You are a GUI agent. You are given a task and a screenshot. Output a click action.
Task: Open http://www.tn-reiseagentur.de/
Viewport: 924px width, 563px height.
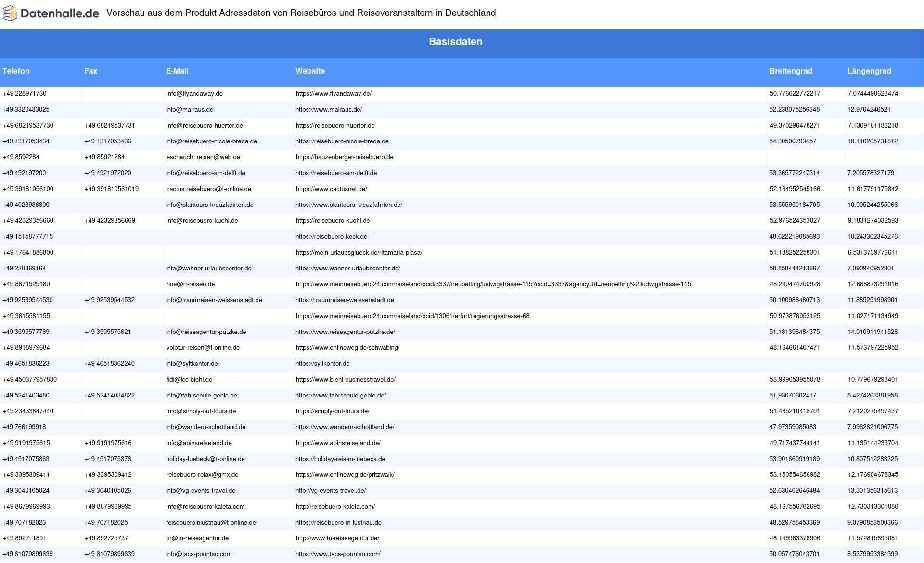click(x=337, y=538)
